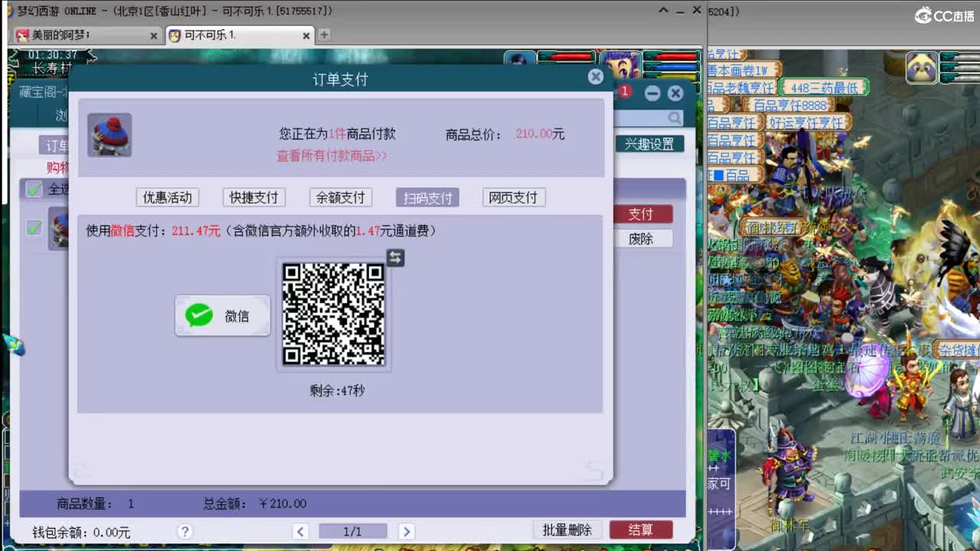
Task: Select the 扫码支付 tab
Action: point(427,197)
